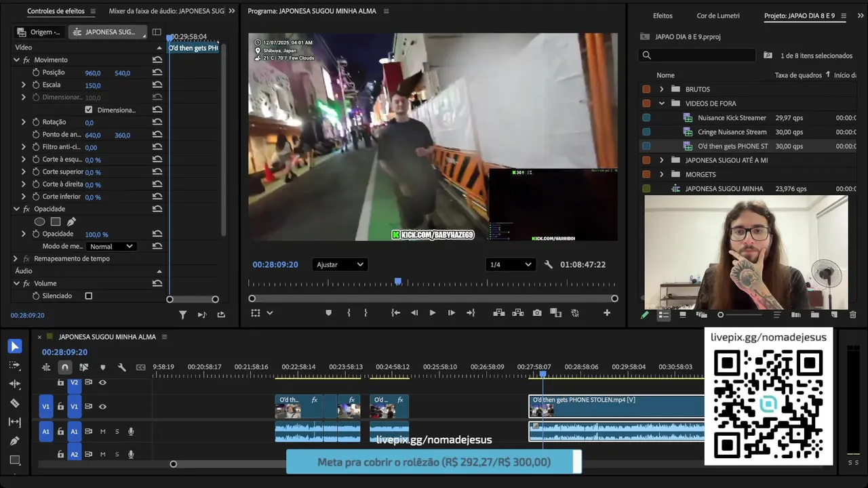Click the Export Frame camera icon

(x=537, y=312)
